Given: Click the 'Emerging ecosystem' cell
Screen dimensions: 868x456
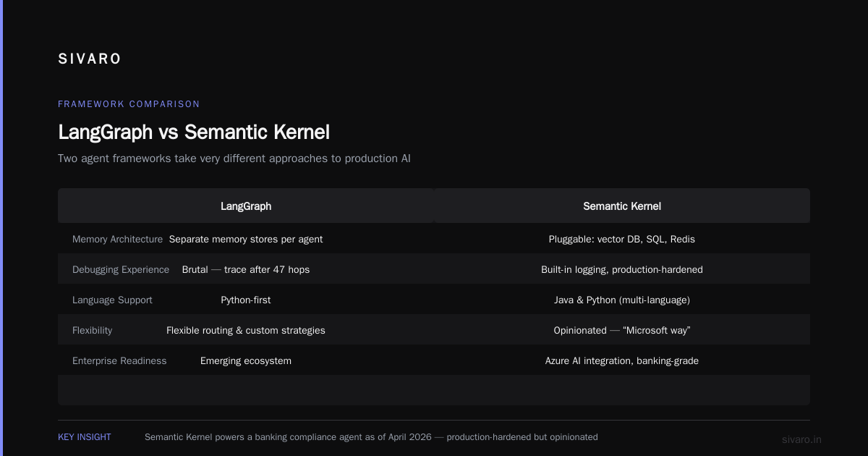Looking at the screenshot, I should (x=246, y=360).
